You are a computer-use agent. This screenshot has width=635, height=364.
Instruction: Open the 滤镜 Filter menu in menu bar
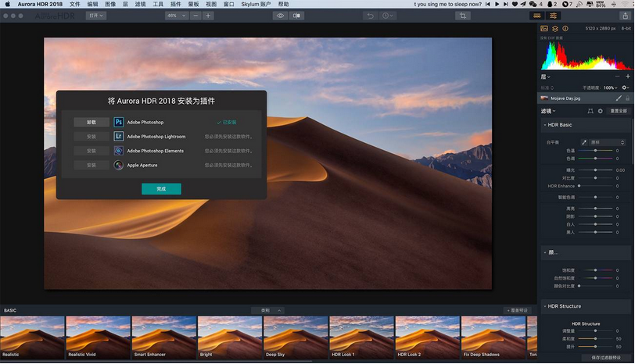140,4
